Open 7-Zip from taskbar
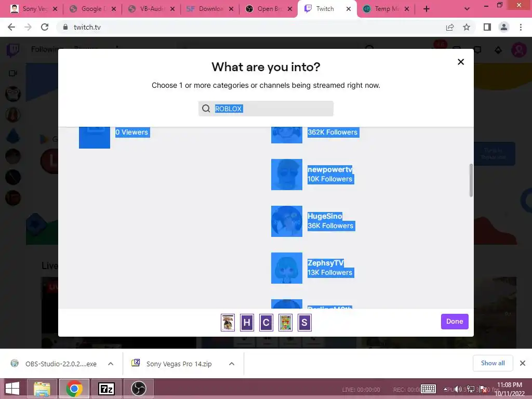This screenshot has height=399, width=532. coord(106,389)
